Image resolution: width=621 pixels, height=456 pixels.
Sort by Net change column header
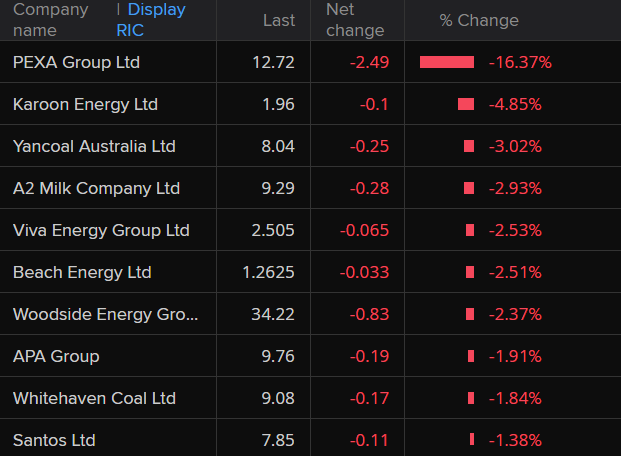[x=354, y=20]
